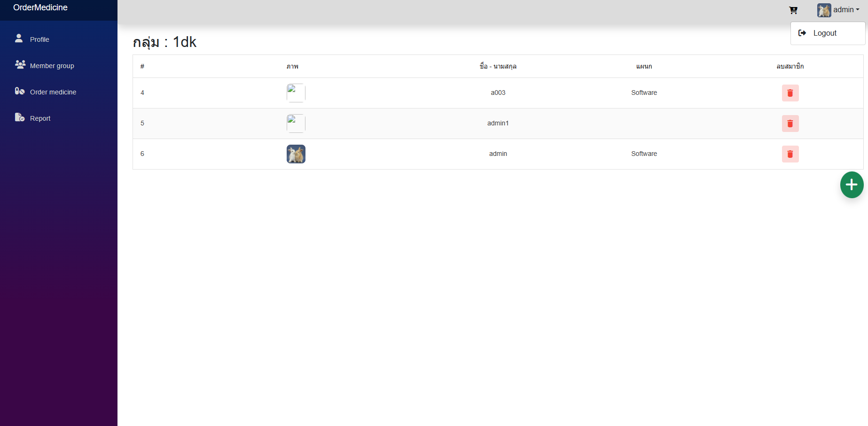Click the Member group people icon

tap(20, 64)
